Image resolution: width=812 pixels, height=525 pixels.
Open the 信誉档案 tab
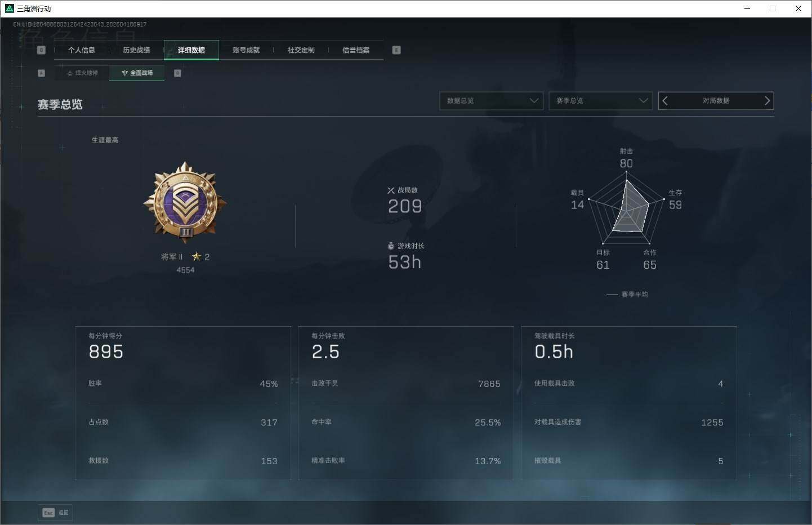click(356, 50)
